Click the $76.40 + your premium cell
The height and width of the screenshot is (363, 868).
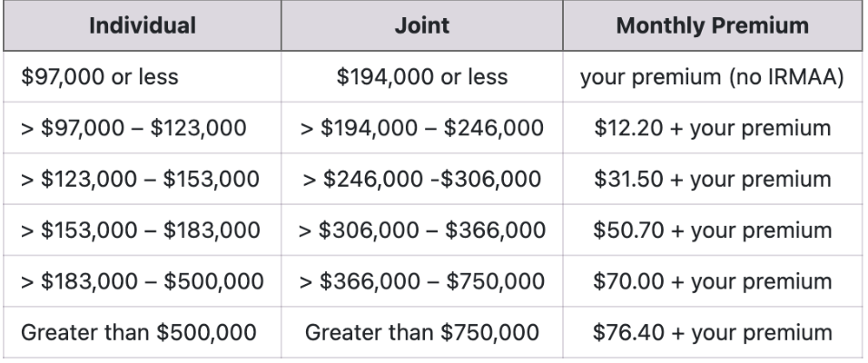pos(713,332)
